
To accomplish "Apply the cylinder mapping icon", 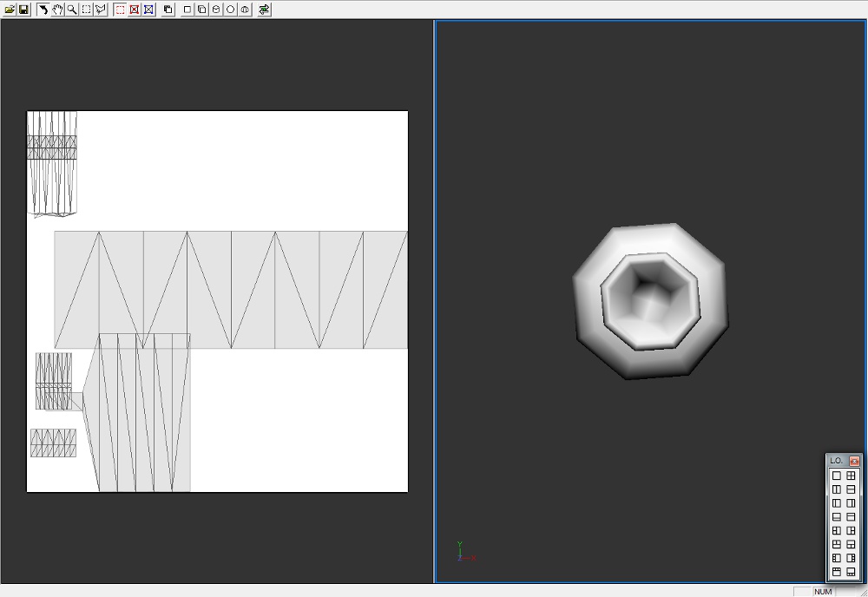I will tap(216, 10).
